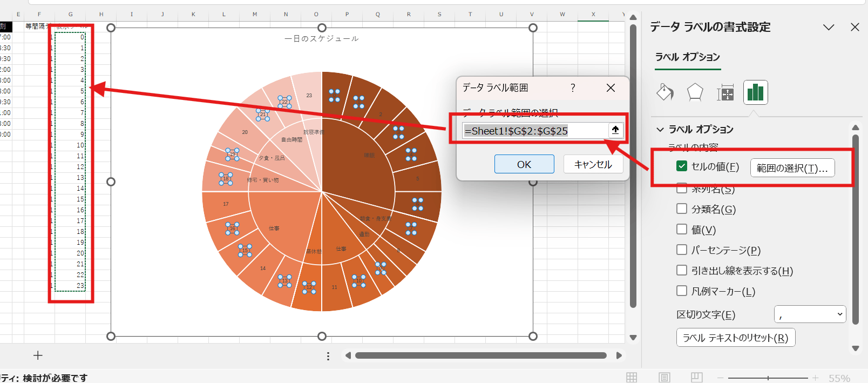
Task: Open Fill & Line paint bucket tab
Action: [665, 92]
